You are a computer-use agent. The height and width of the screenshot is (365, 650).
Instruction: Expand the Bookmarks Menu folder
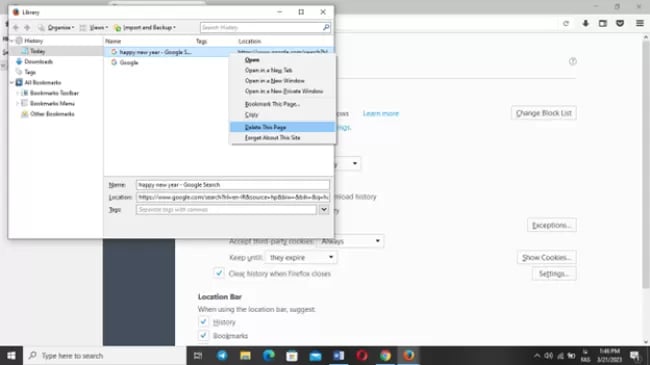tap(17, 103)
